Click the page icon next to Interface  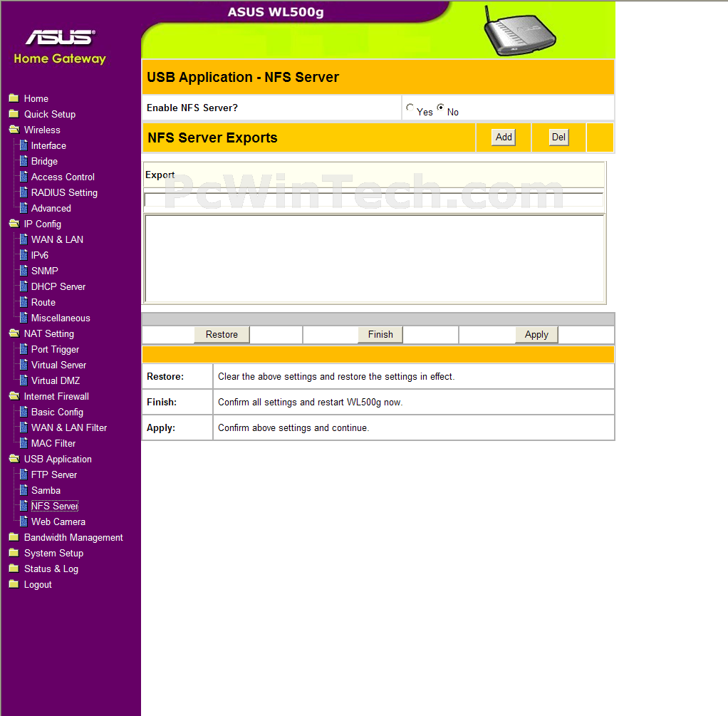coord(24,145)
